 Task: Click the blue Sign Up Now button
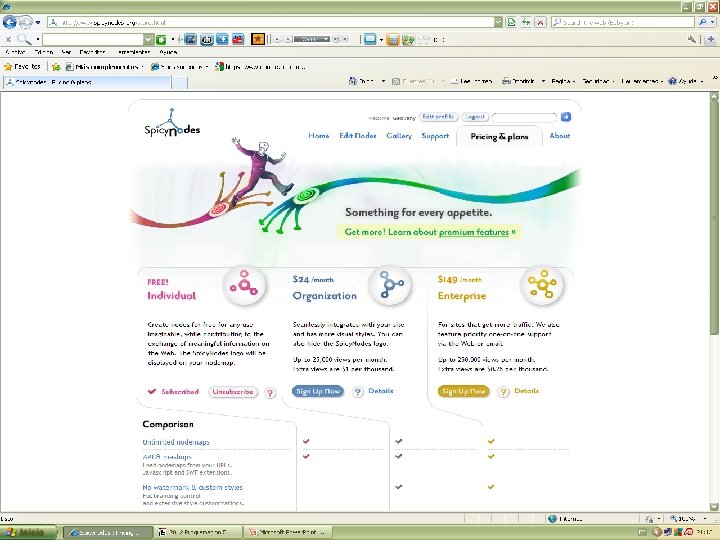(x=318, y=391)
